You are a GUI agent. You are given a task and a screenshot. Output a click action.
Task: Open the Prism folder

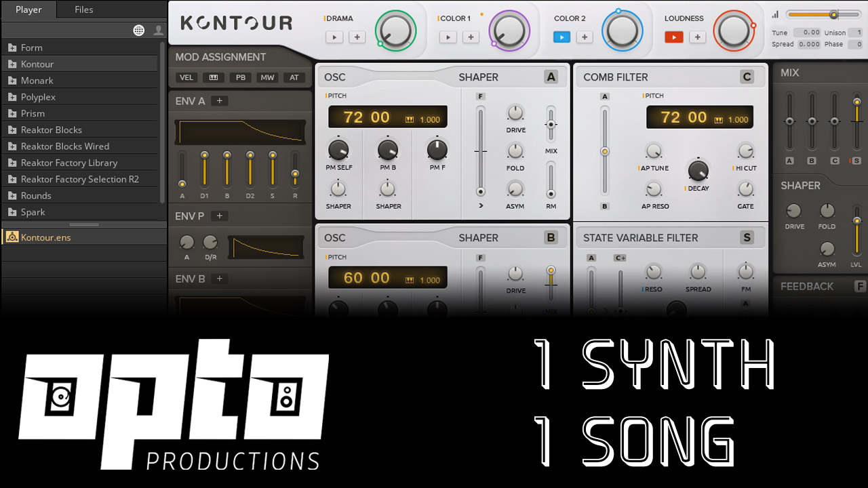(x=80, y=113)
